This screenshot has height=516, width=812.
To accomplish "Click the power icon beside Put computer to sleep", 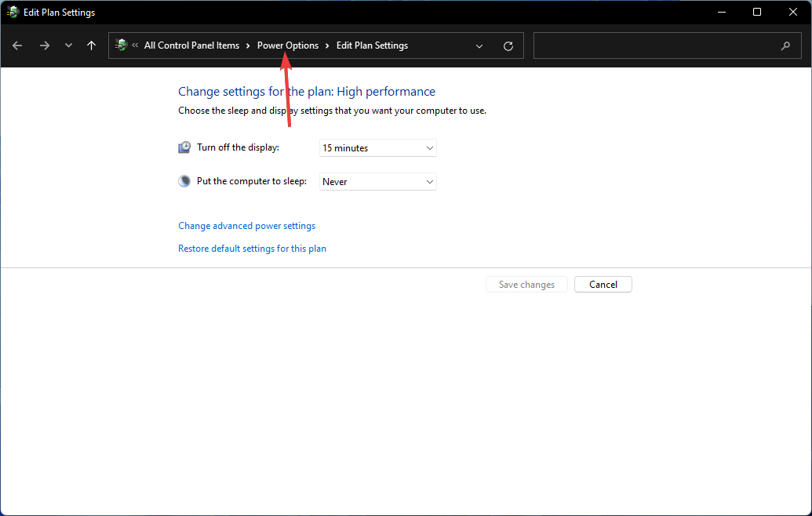I will 184,181.
